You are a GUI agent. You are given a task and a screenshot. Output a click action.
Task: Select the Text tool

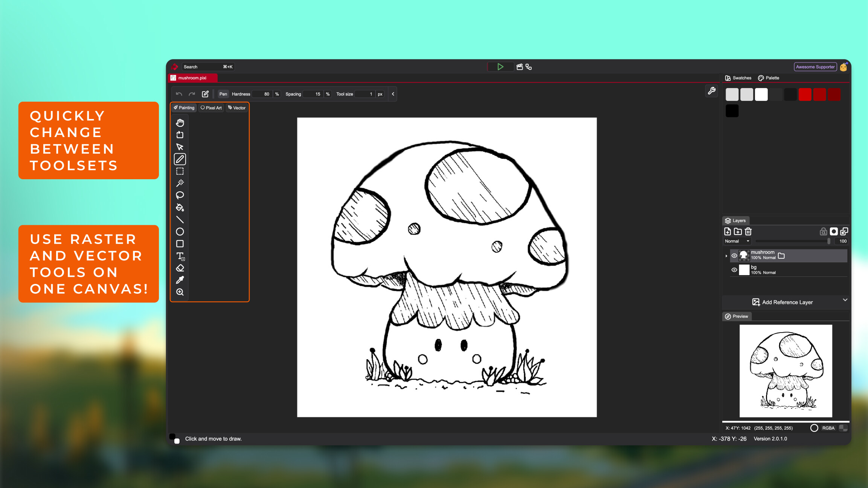(x=180, y=256)
